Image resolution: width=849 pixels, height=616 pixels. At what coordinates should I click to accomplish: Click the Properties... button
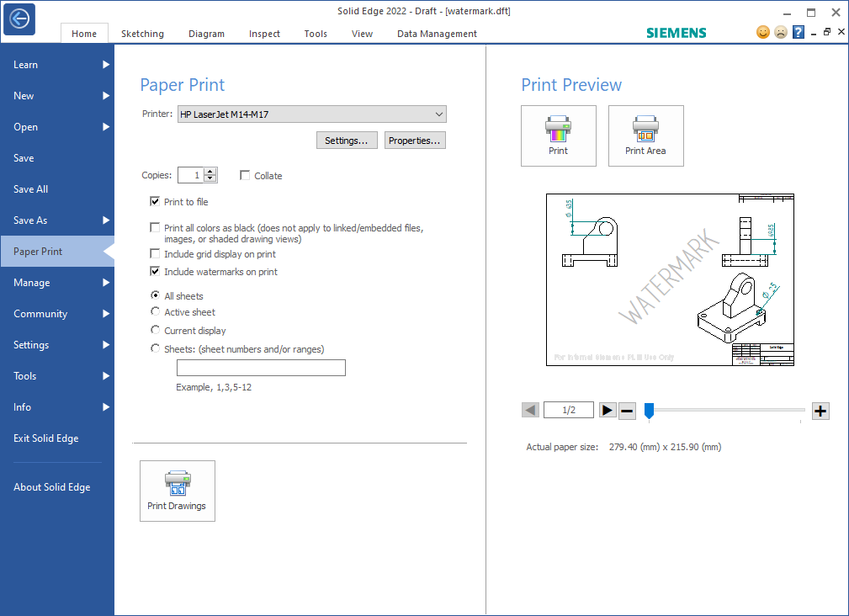[x=415, y=141]
